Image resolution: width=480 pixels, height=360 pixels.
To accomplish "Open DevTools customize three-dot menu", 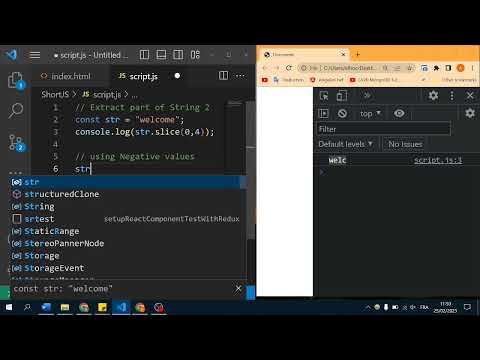I will coord(452,96).
